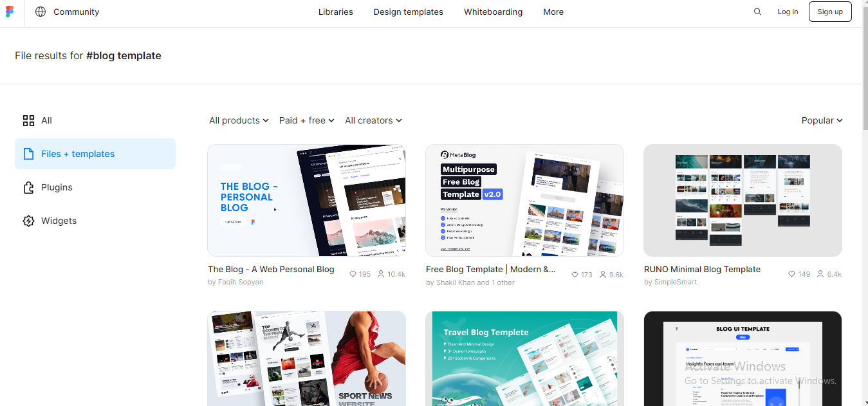
Task: Open the Popular sort dropdown
Action: tap(822, 120)
